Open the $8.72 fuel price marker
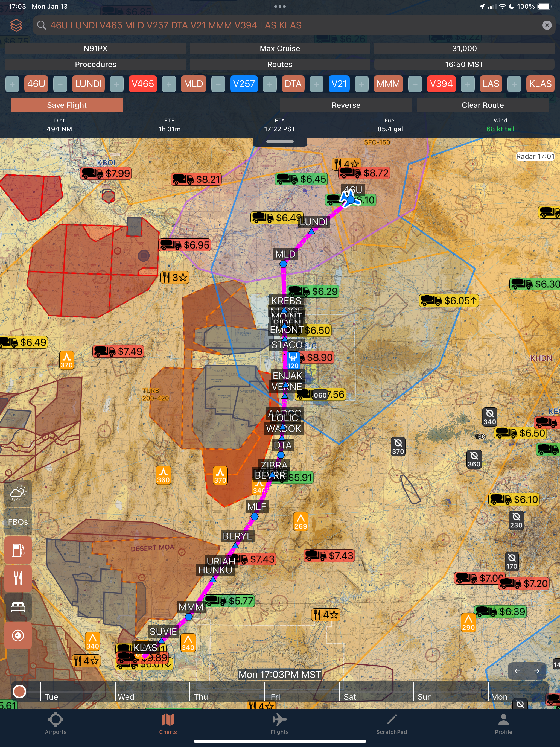The image size is (560, 747). coord(364,173)
